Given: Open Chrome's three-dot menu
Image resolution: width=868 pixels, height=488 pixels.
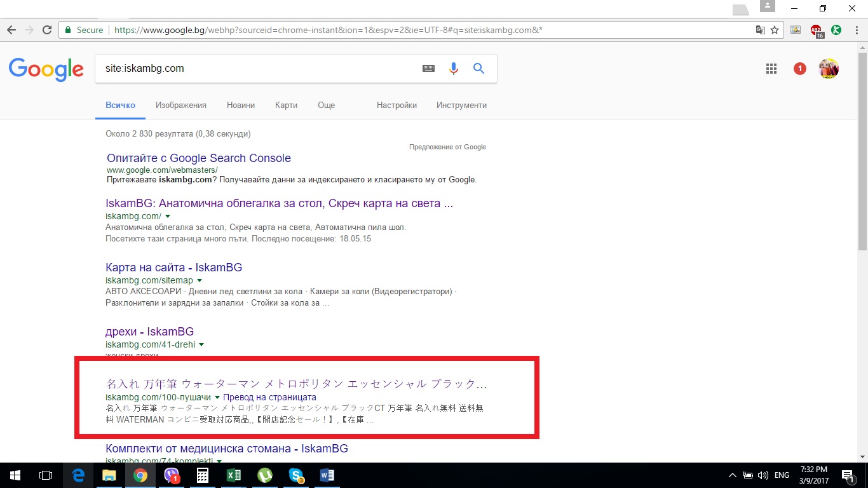Looking at the screenshot, I should click(855, 30).
